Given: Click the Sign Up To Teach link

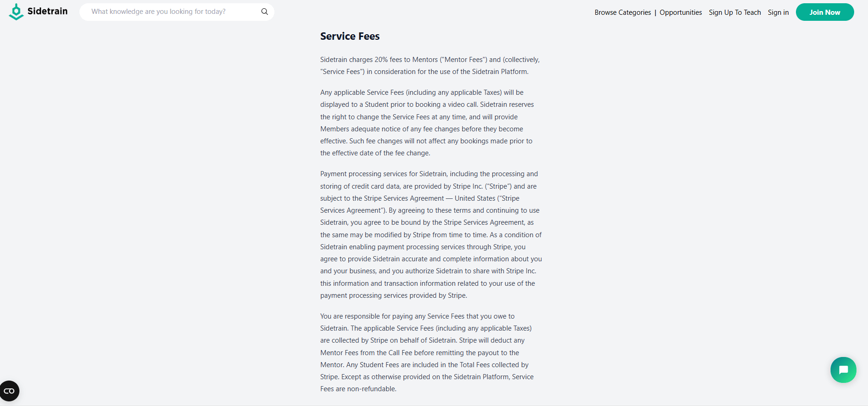Looking at the screenshot, I should click(734, 12).
